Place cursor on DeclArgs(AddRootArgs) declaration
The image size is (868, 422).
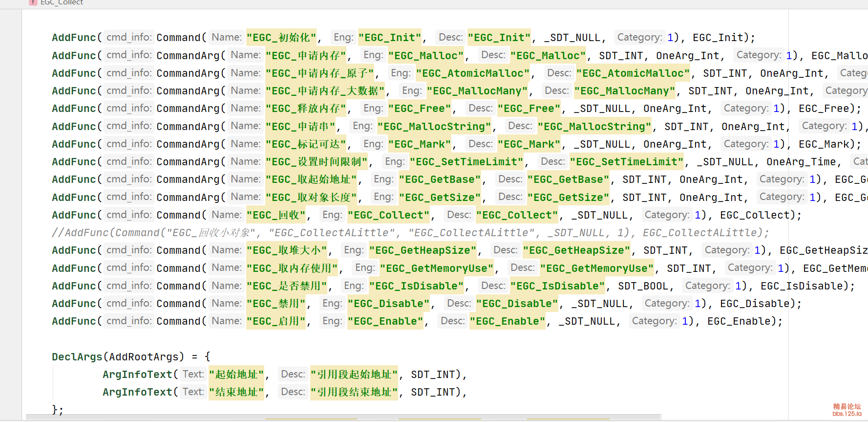[x=118, y=356]
